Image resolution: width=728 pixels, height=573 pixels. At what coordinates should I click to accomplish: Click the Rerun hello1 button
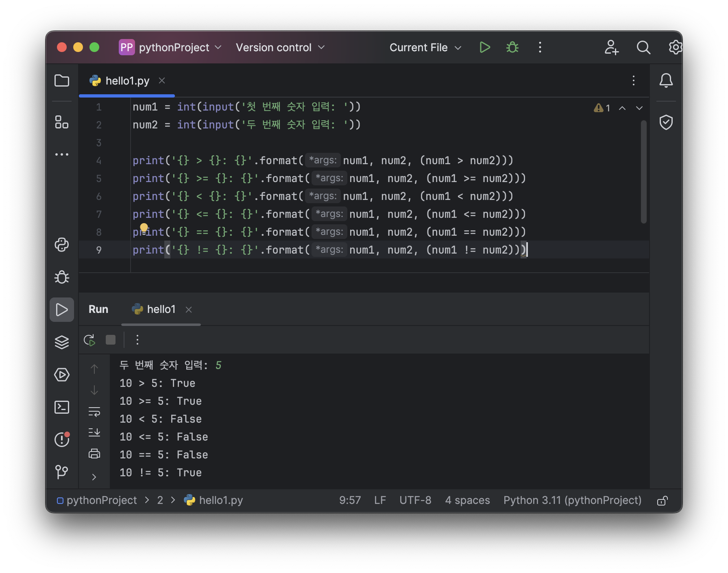click(89, 340)
